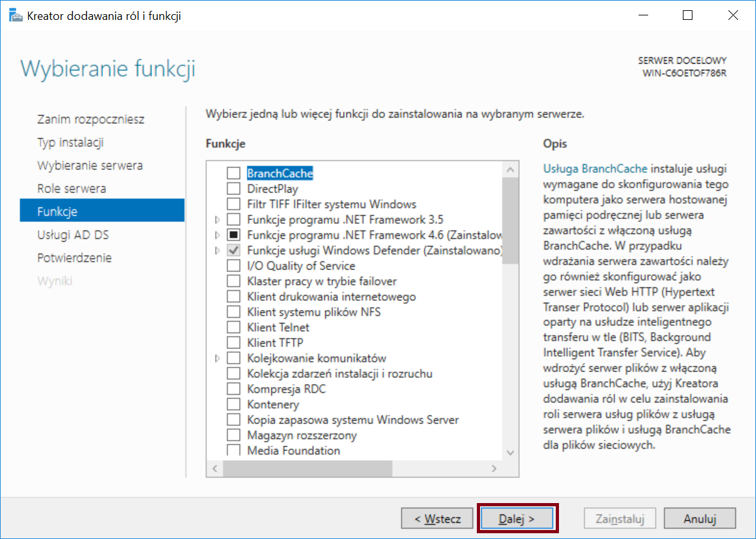
Task: Click the horizontal scroll left arrow
Action: pos(215,468)
